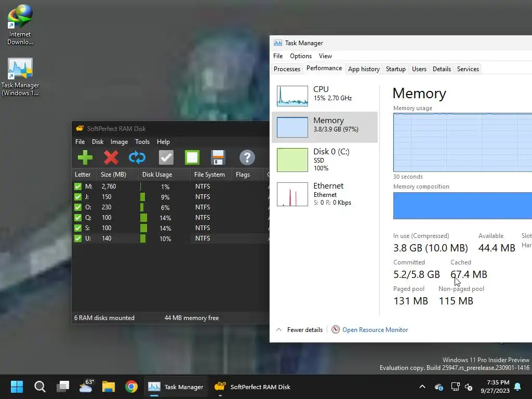Sort by the Size (MB) column header
Image resolution: width=532 pixels, height=399 pixels.
pyautogui.click(x=118, y=175)
